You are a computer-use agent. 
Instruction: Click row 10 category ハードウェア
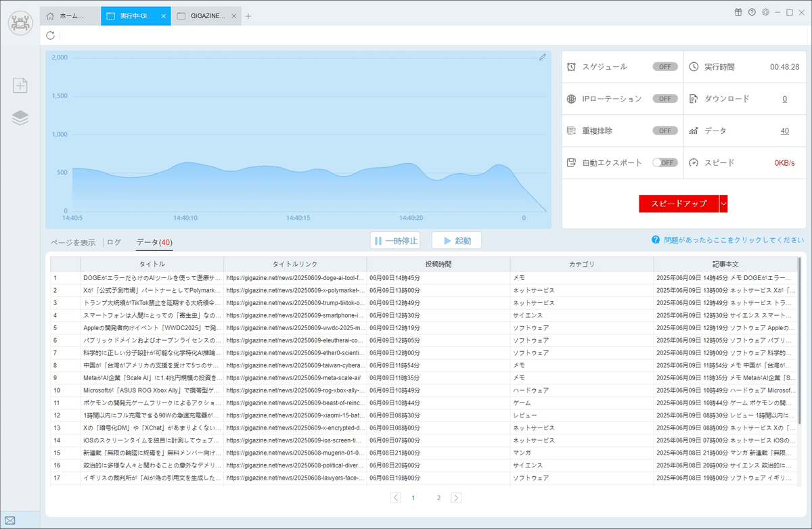(530, 390)
